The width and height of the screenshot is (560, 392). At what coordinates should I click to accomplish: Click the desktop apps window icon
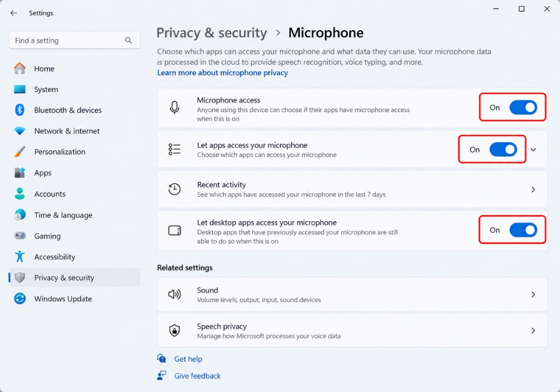point(174,231)
